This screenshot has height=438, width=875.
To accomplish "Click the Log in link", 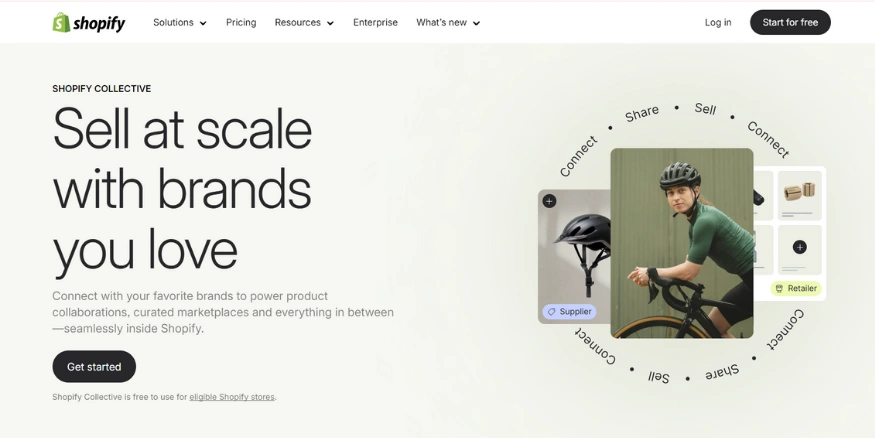I will tap(718, 22).
